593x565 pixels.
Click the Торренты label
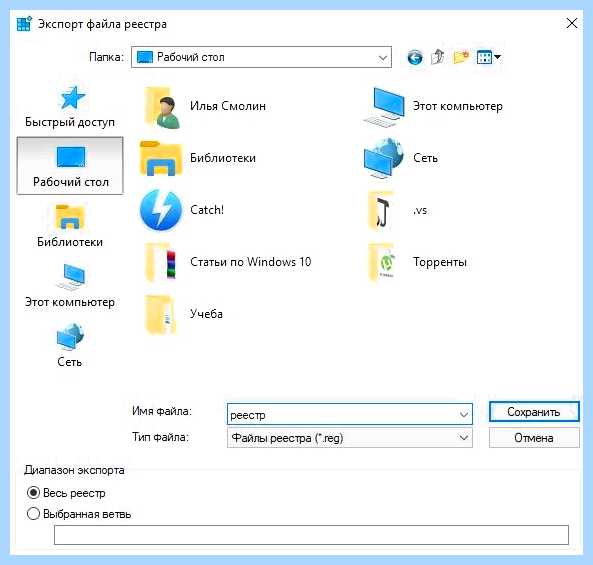tap(440, 262)
